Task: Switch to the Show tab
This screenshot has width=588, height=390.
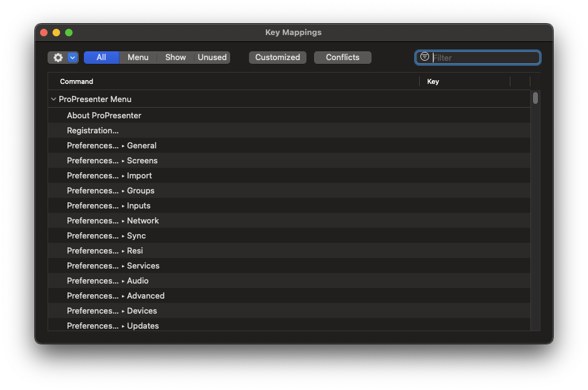Action: tap(176, 58)
